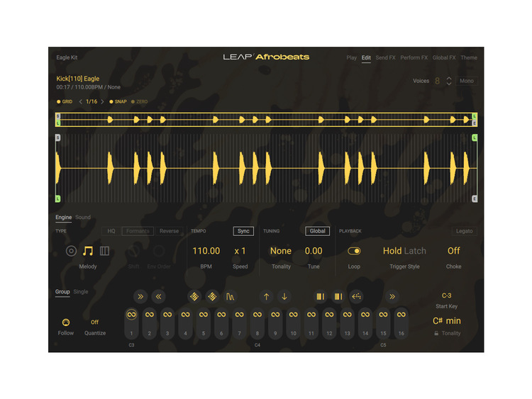Screen dimensions: 532x399
Task: Select the Melody note type icon
Action: coord(88,251)
